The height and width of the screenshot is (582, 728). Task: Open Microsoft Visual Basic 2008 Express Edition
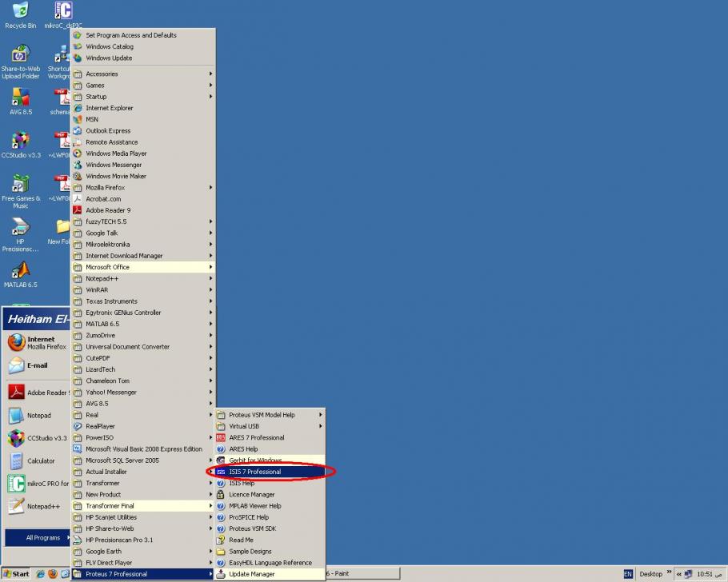point(143,448)
